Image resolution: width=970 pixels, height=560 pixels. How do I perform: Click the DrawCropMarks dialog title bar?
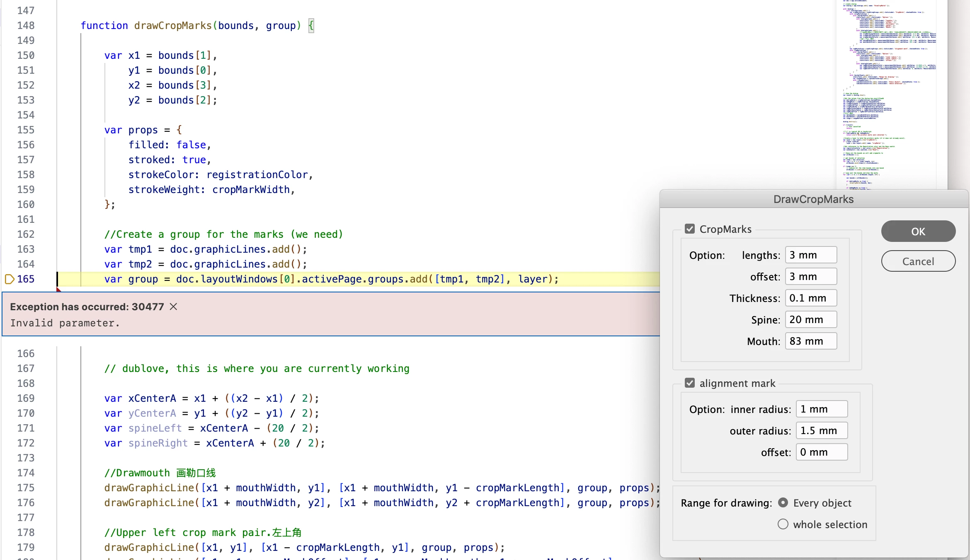point(813,199)
